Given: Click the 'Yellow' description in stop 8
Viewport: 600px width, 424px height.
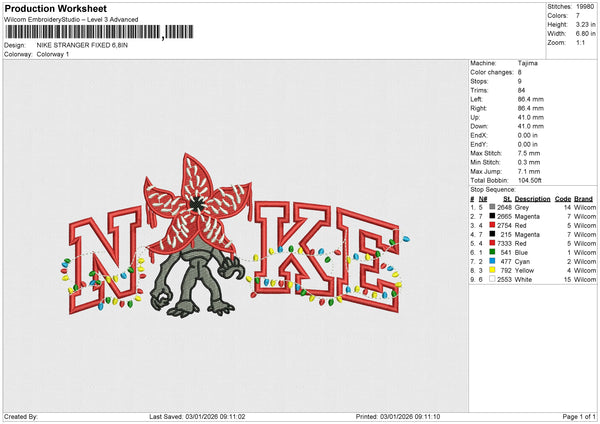Looking at the screenshot, I should coord(524,271).
